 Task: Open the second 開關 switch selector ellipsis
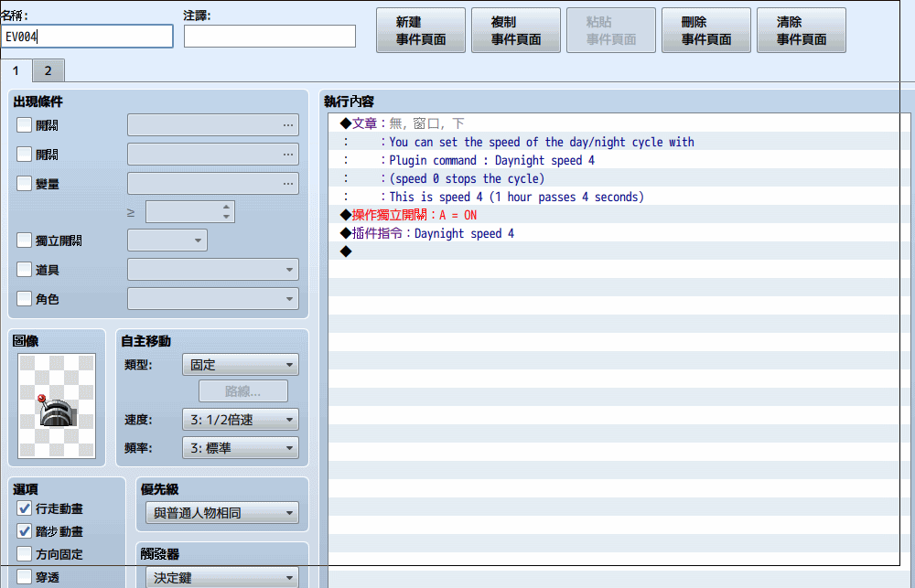(288, 154)
